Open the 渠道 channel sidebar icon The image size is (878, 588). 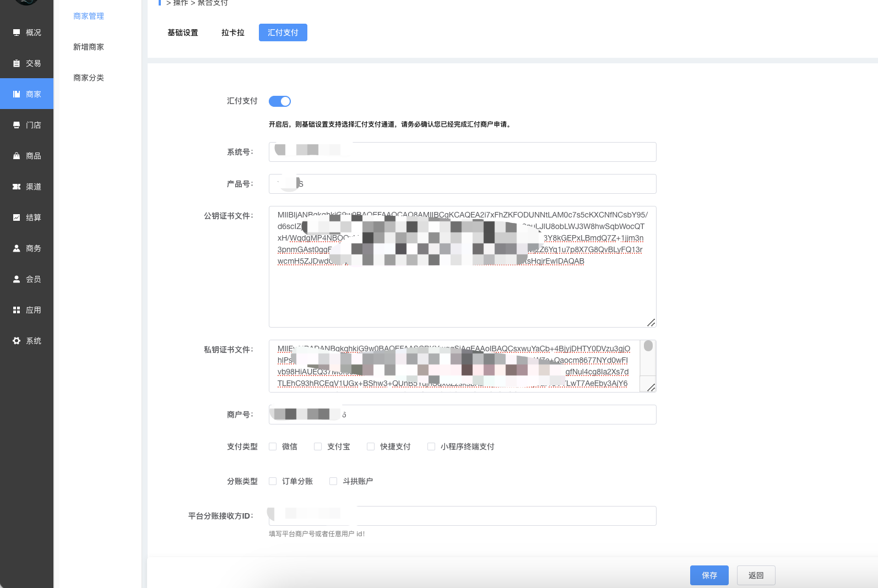tap(17, 187)
